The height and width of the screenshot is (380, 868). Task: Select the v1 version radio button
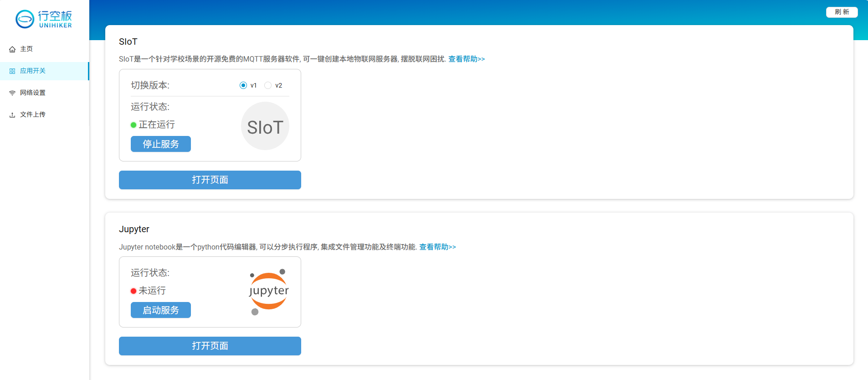243,85
